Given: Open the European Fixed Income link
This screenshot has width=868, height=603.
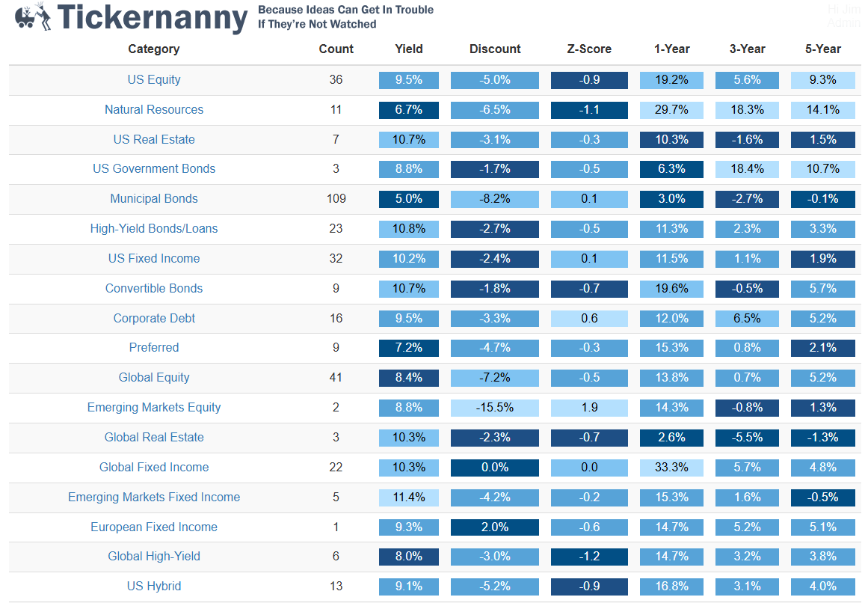Looking at the screenshot, I should click(154, 527).
